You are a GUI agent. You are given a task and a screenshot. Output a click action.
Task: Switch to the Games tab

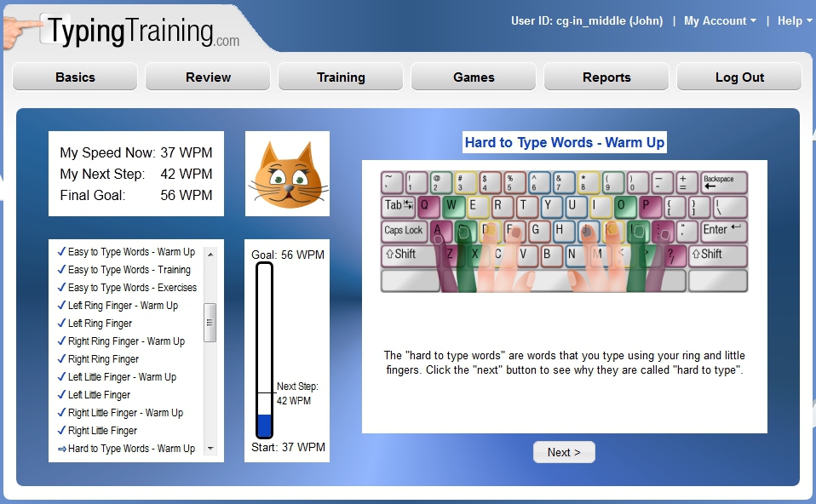[x=474, y=77]
